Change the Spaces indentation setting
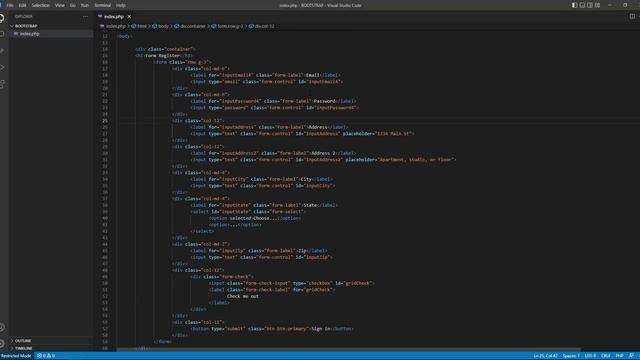This screenshot has width=640, height=360. point(571,356)
